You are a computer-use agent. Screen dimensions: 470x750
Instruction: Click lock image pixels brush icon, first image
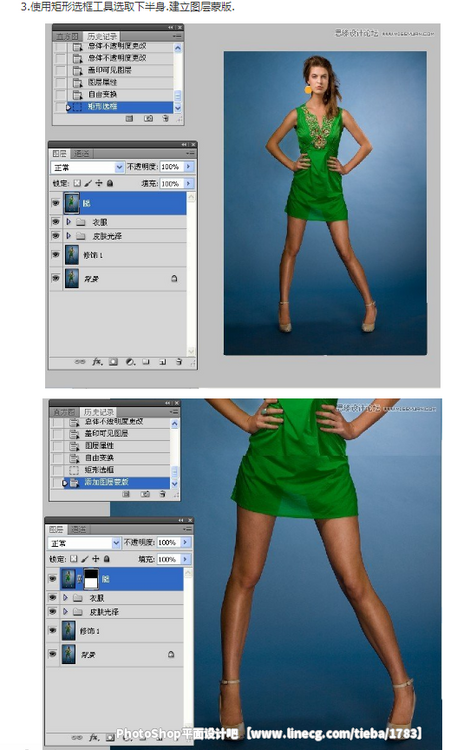(x=88, y=183)
